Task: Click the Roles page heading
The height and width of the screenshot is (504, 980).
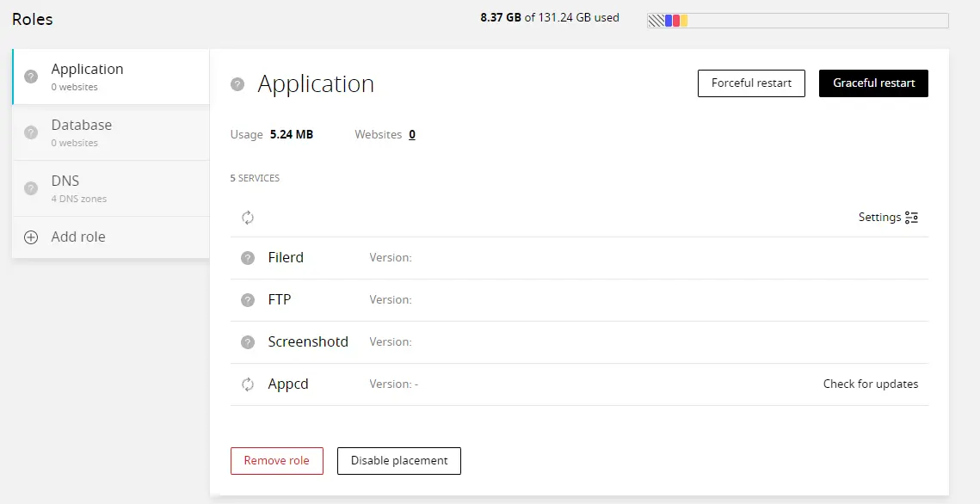Action: [x=33, y=20]
